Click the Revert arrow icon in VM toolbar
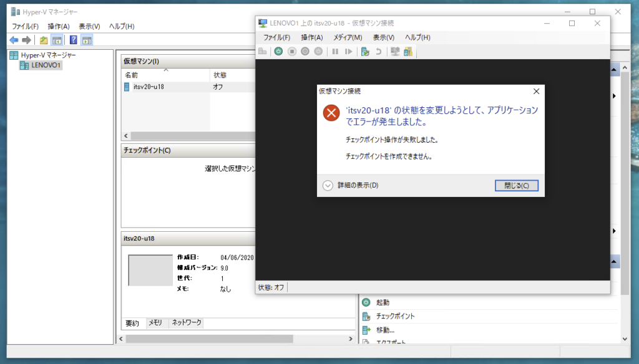 (x=378, y=52)
